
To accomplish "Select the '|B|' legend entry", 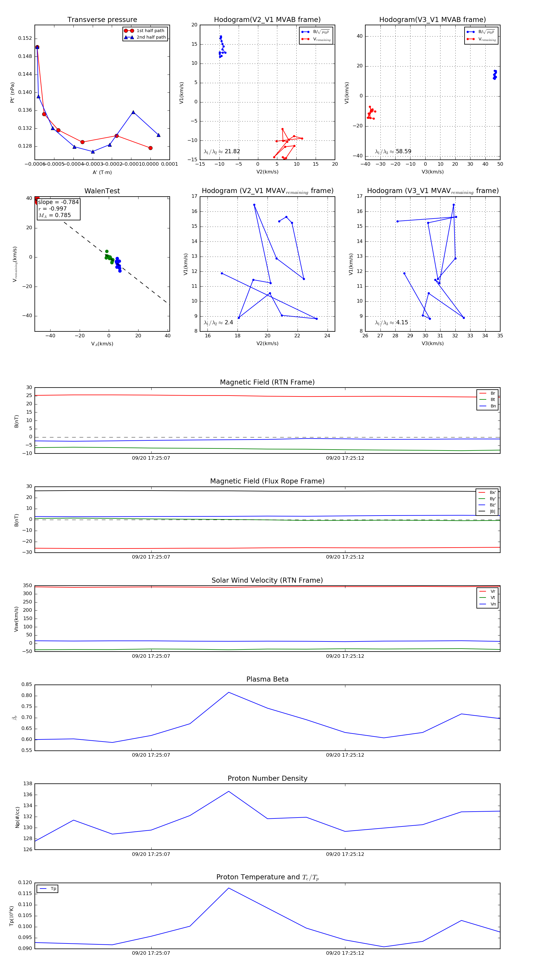I will [487, 511].
